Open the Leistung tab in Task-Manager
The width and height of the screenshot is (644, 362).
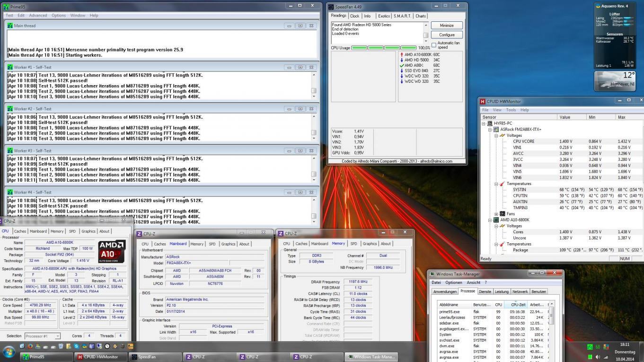coord(502,291)
